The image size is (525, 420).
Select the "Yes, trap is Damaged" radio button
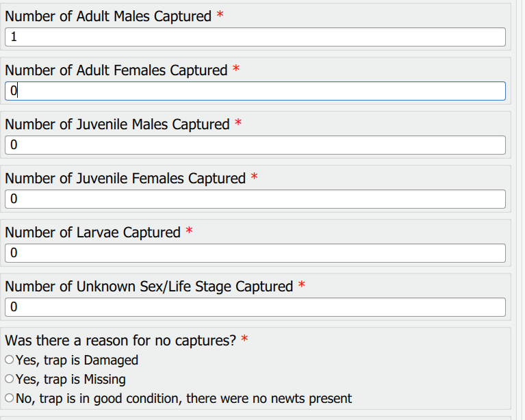click(9, 360)
